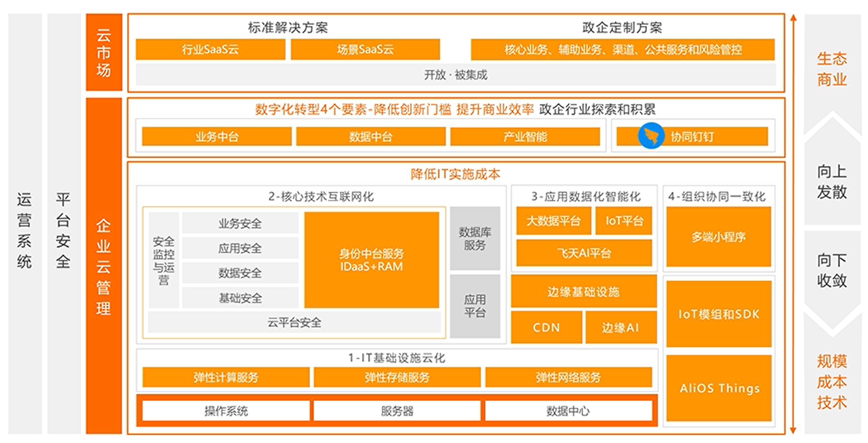Click the 规模成本技术 label
Image resolution: width=868 pixels, height=443 pixels.
click(x=832, y=382)
